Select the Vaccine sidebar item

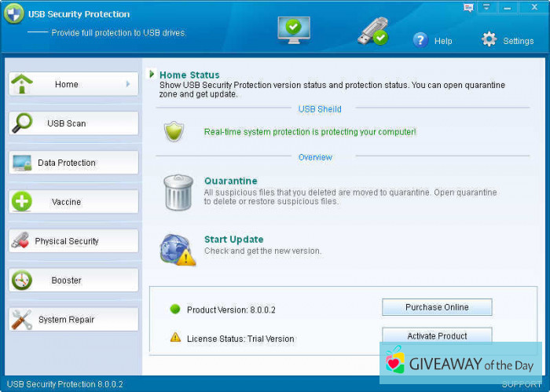click(x=73, y=202)
